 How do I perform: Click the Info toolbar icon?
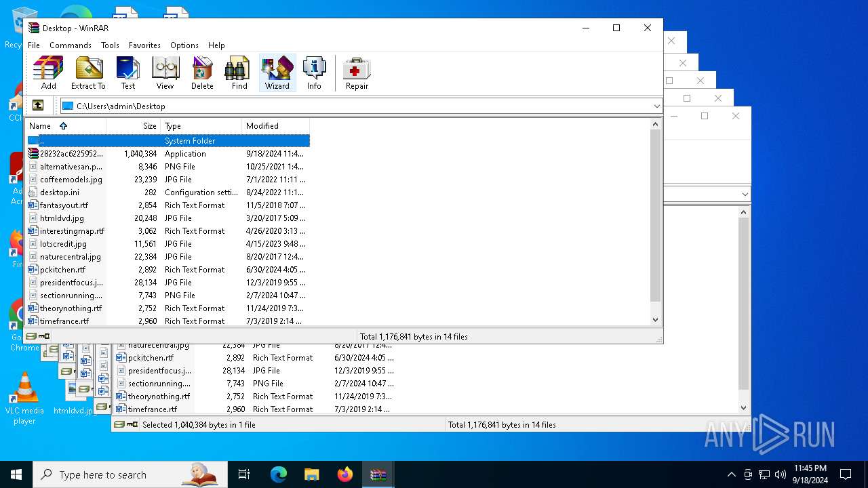coord(314,73)
